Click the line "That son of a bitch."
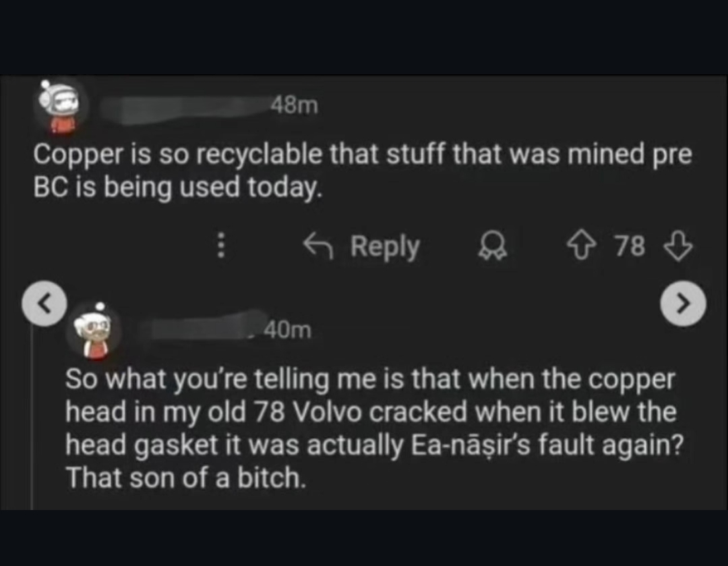 (x=185, y=478)
